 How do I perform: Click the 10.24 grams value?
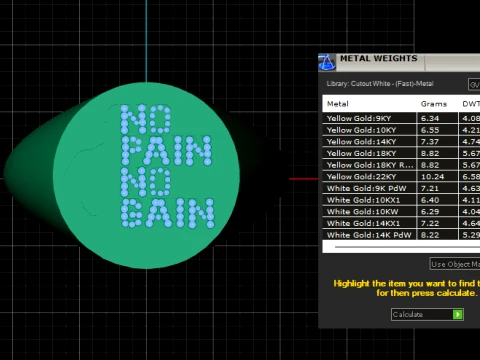point(432,177)
